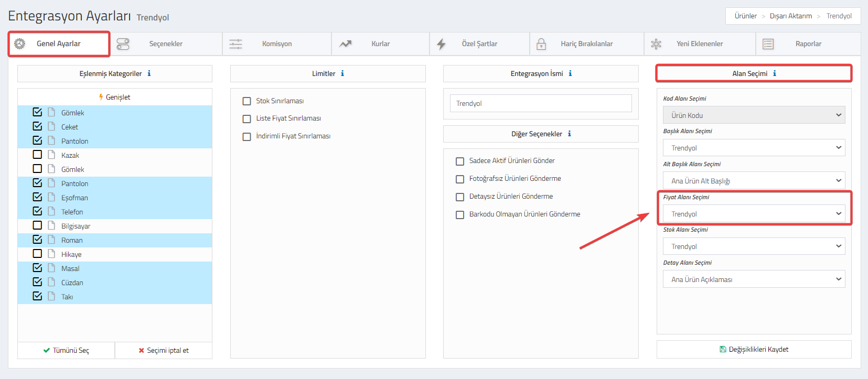Open Detay Alanı Seçimi dropdown
868x379 pixels.
(754, 279)
